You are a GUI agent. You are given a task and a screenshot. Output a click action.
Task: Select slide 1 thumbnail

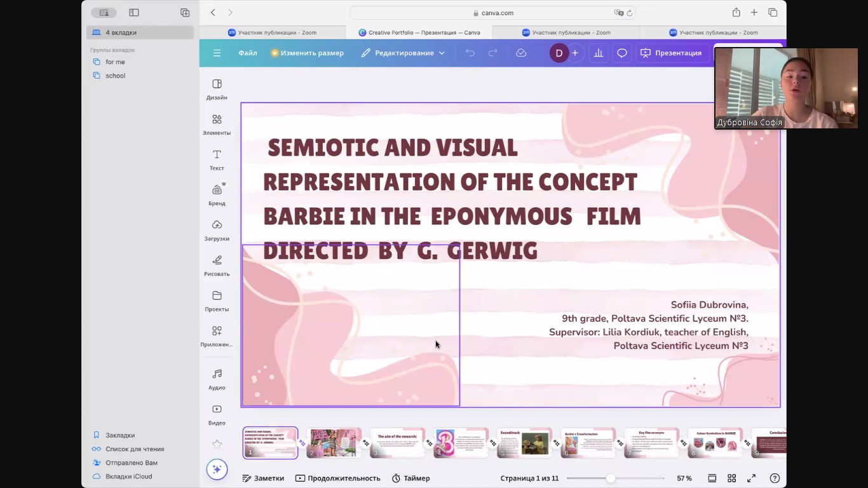[270, 442]
